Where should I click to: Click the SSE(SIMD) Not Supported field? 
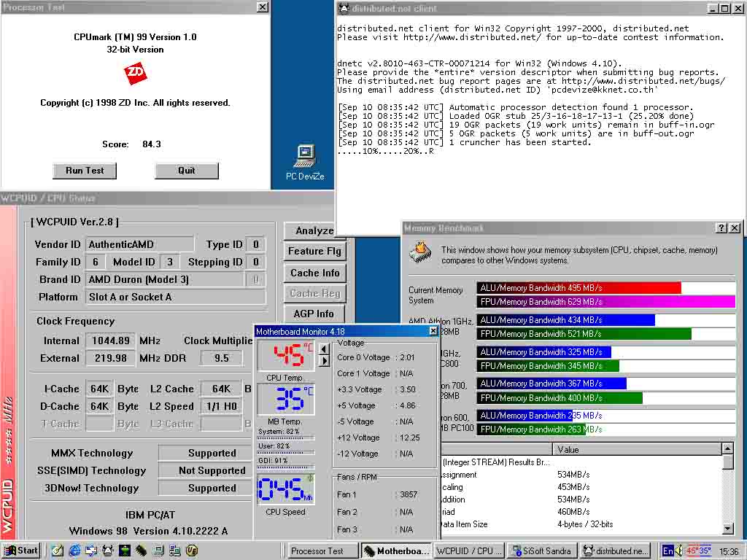tap(205, 470)
